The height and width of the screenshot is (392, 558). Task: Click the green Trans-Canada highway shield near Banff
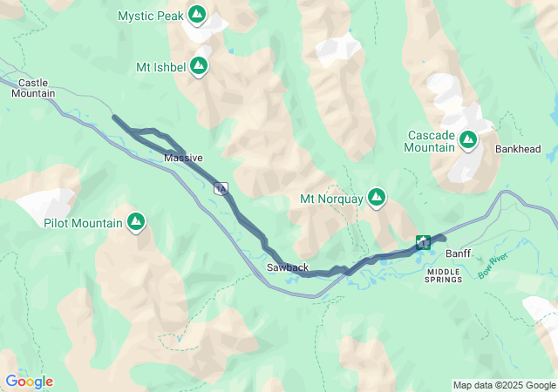pyautogui.click(x=423, y=242)
